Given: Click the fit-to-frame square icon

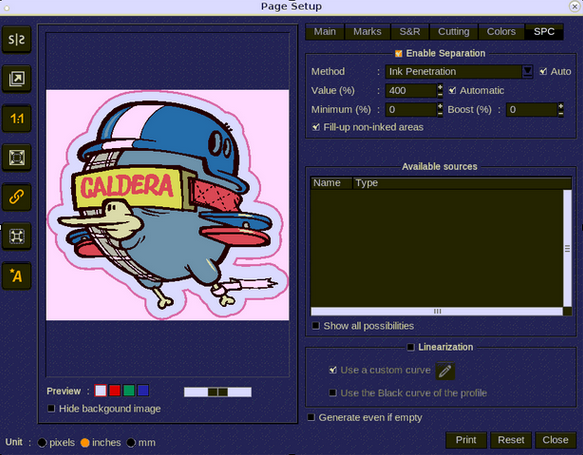Looking at the screenshot, I should (16, 158).
